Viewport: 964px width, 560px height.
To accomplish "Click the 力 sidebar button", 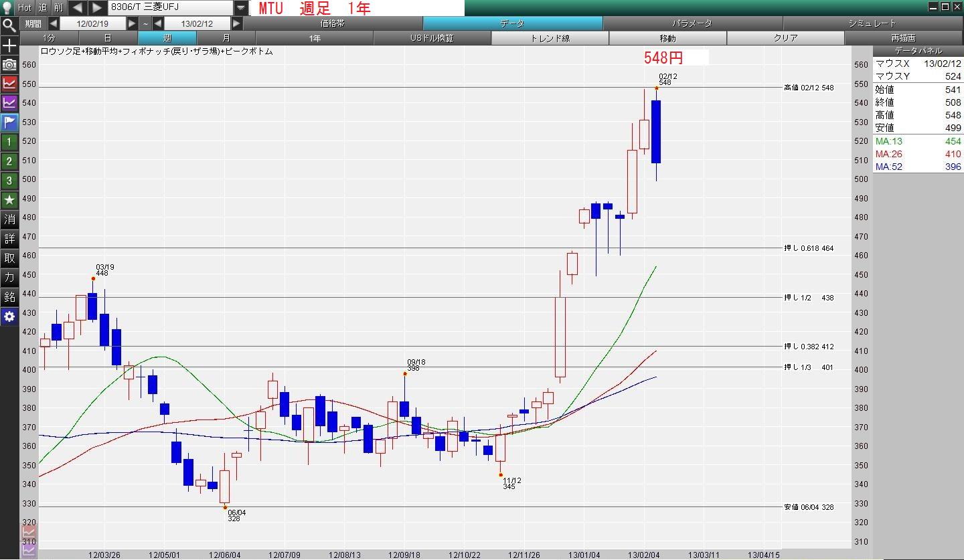I will (x=9, y=278).
